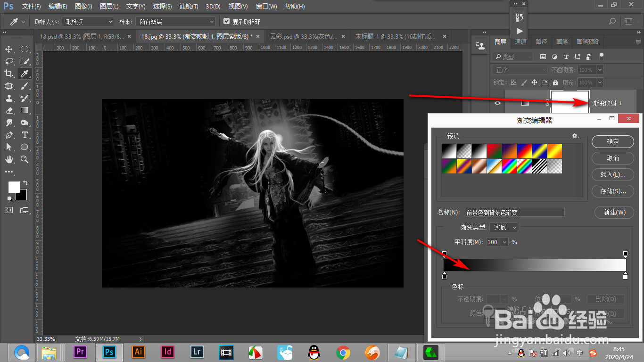The width and height of the screenshot is (644, 362).
Task: Toggle lock all on the layer
Action: [555, 82]
